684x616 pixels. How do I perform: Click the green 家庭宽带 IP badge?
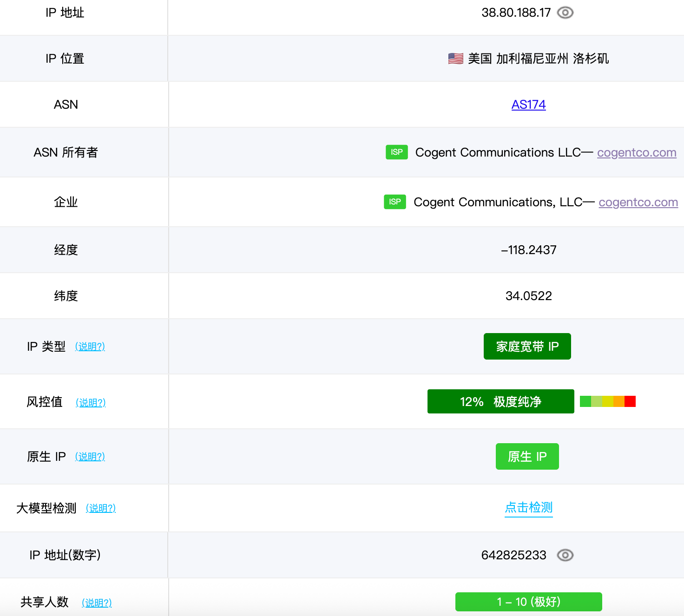[527, 347]
